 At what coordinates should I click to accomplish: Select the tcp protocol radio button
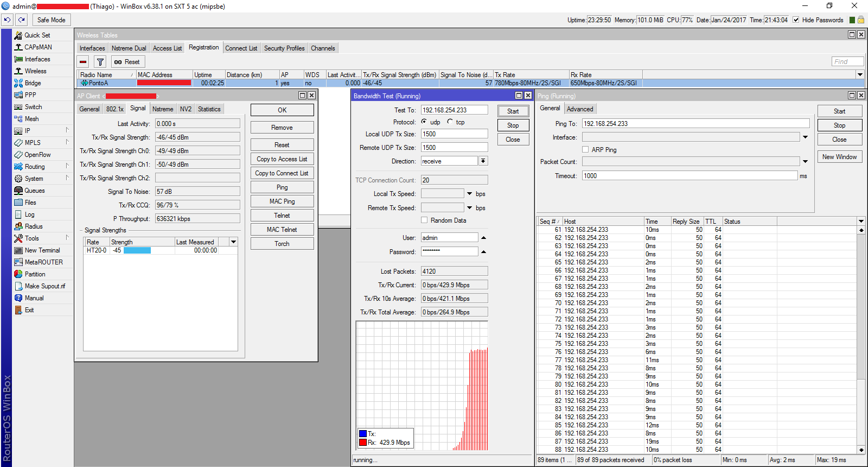click(x=450, y=122)
